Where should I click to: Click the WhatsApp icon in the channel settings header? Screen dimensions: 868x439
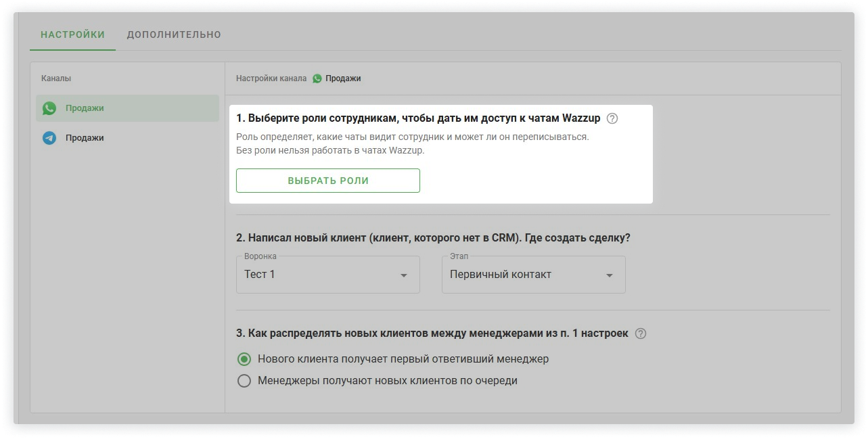(x=317, y=78)
